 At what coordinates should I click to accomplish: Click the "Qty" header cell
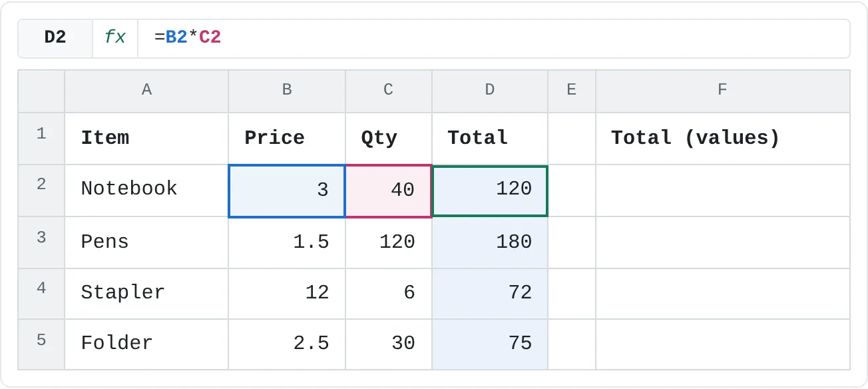click(x=389, y=139)
